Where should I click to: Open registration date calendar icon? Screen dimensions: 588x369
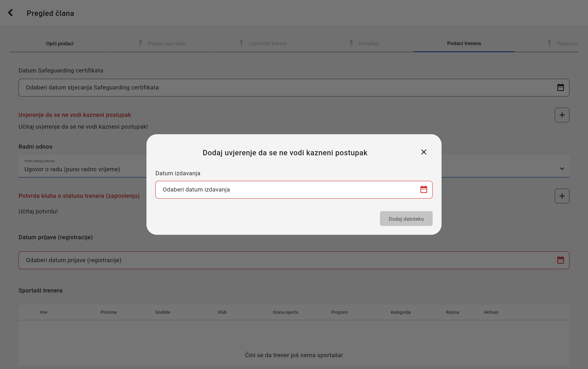[560, 260]
